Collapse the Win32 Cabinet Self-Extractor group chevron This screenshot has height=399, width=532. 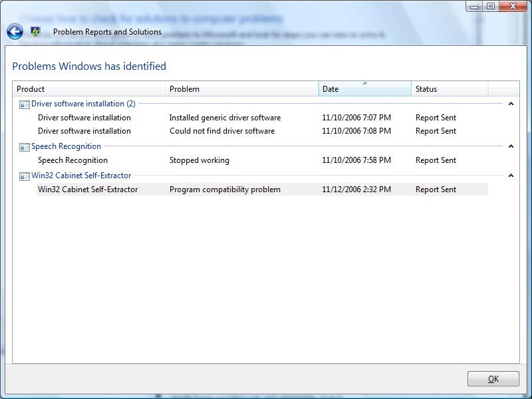point(511,176)
